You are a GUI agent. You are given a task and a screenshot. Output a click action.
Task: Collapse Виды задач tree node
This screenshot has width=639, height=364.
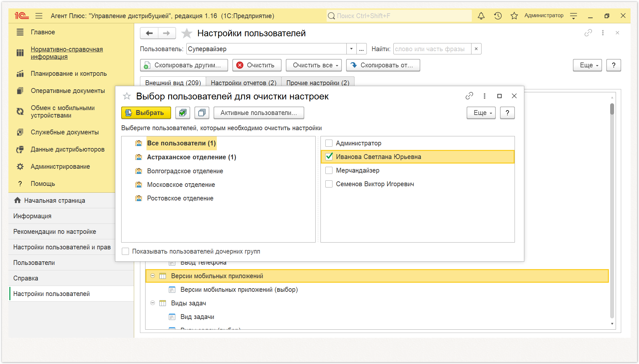153,303
